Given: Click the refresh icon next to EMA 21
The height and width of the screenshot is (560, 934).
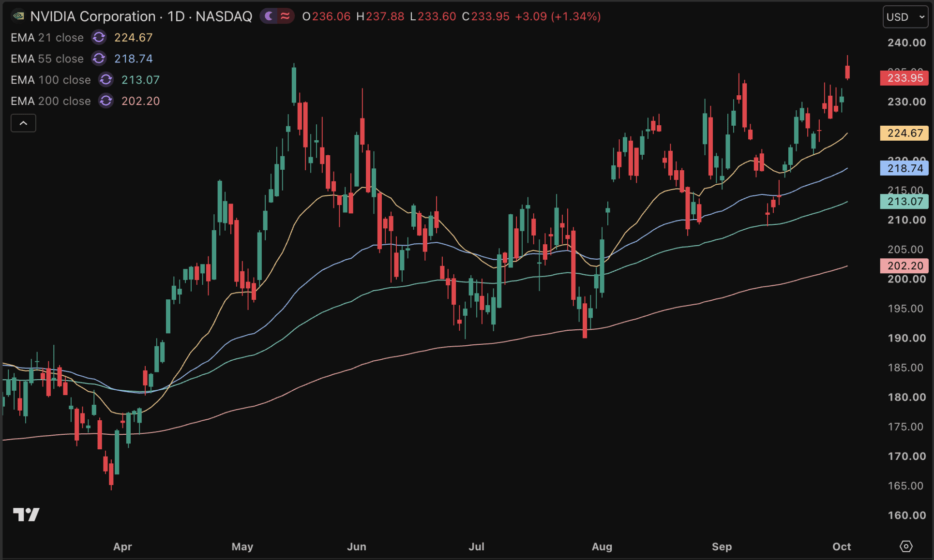Looking at the screenshot, I should [99, 37].
